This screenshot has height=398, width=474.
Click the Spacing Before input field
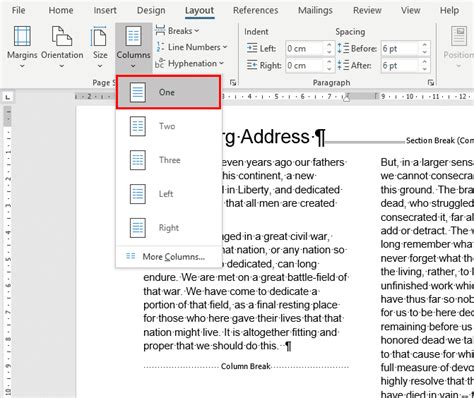point(399,49)
